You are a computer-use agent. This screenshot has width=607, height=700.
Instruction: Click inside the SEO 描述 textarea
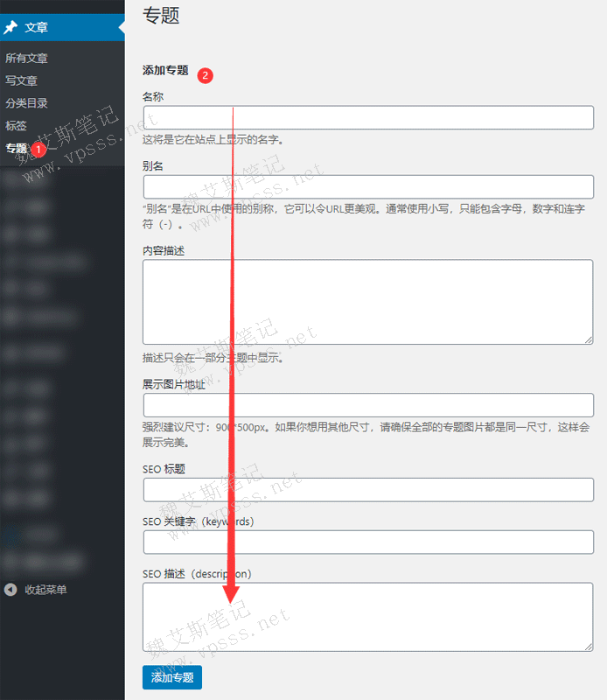coord(367,617)
